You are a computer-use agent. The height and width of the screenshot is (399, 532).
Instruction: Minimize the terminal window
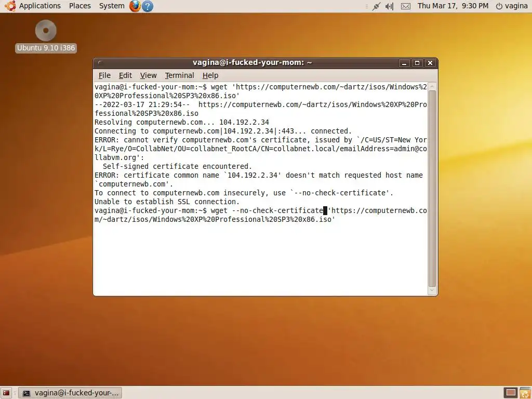(404, 63)
